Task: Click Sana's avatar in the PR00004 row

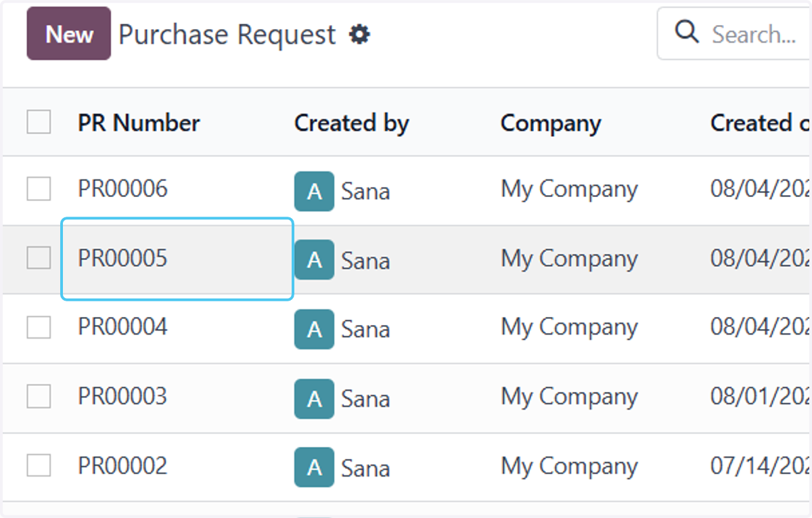Action: pyautogui.click(x=314, y=329)
